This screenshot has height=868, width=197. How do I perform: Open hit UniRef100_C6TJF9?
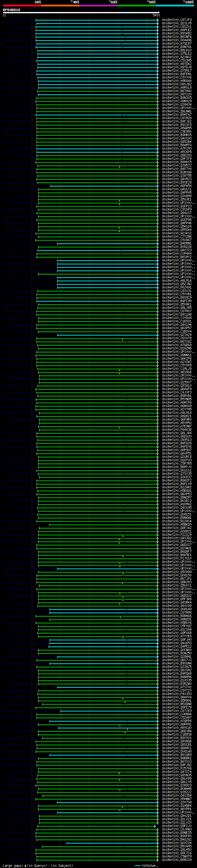[177, 20]
